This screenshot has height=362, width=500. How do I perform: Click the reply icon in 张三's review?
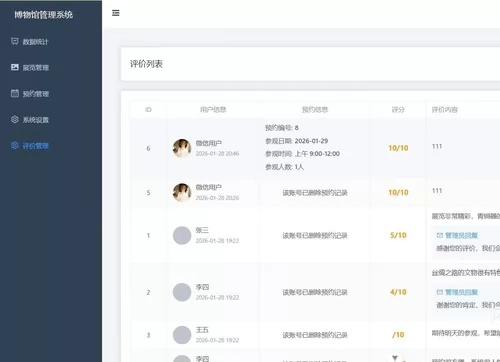(440, 235)
